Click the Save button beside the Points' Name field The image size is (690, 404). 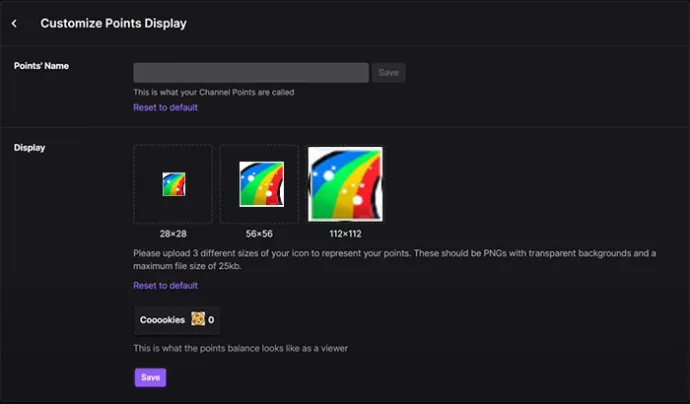tap(389, 73)
